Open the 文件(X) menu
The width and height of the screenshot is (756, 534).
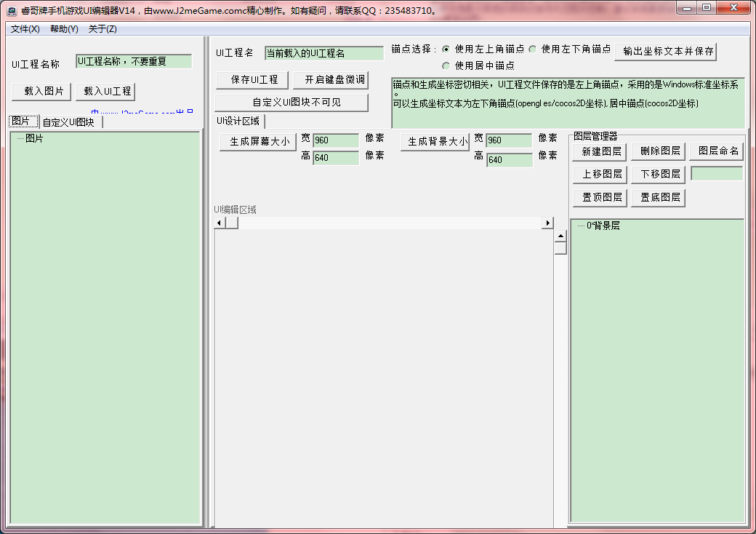click(25, 29)
